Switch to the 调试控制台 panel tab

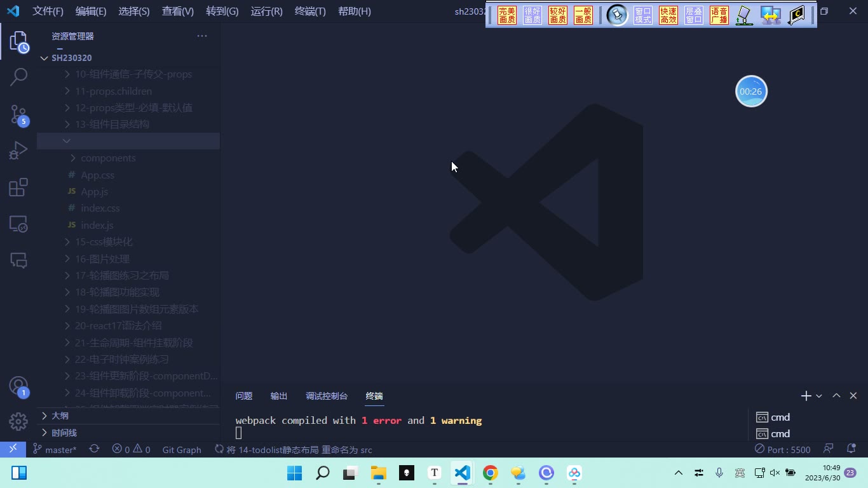327,396
